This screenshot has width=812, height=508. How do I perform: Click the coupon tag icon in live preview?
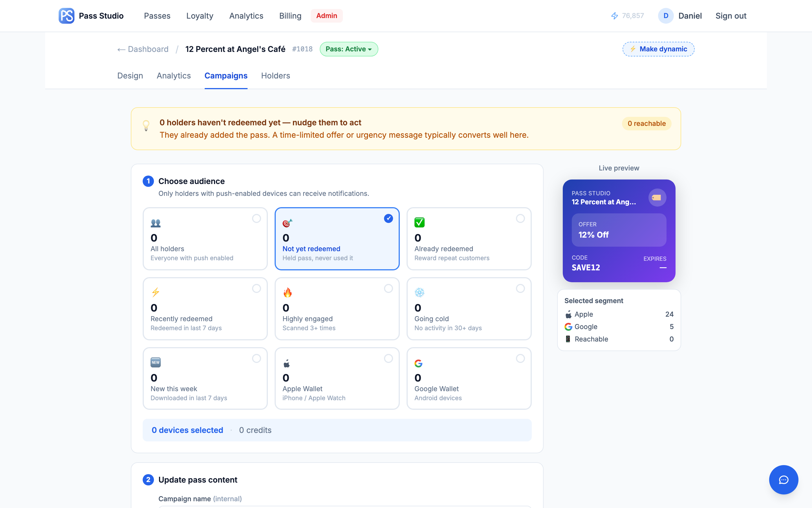pos(657,198)
